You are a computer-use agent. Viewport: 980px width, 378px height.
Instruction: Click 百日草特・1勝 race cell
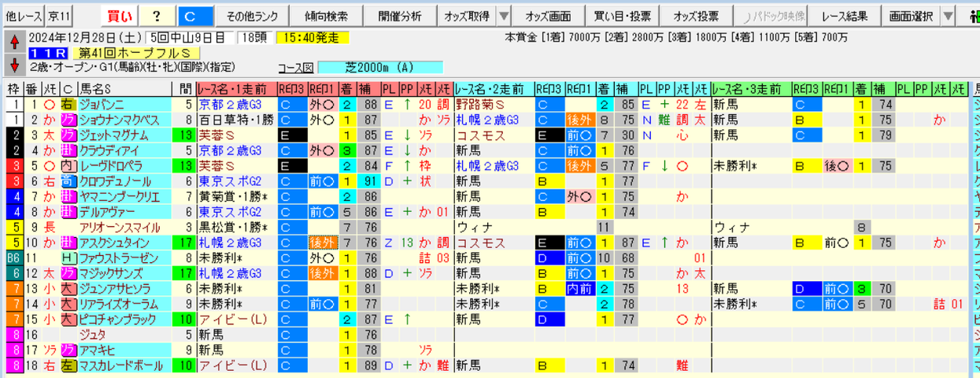click(235, 120)
